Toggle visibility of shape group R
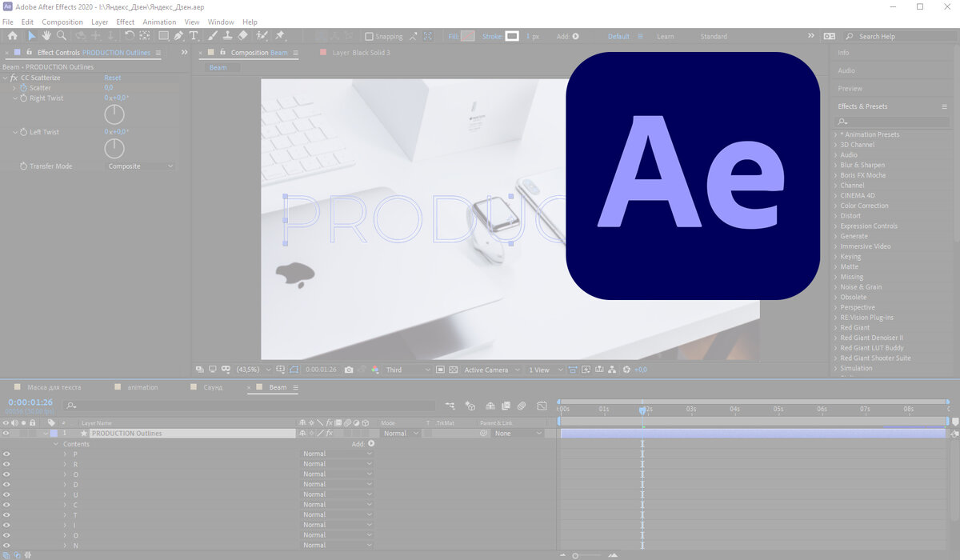This screenshot has width=960, height=560. pyautogui.click(x=6, y=464)
